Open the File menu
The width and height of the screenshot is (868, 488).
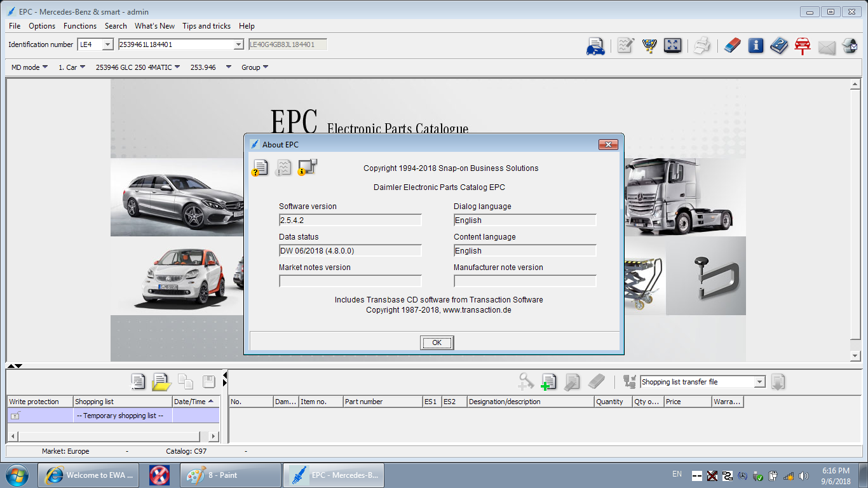[15, 26]
